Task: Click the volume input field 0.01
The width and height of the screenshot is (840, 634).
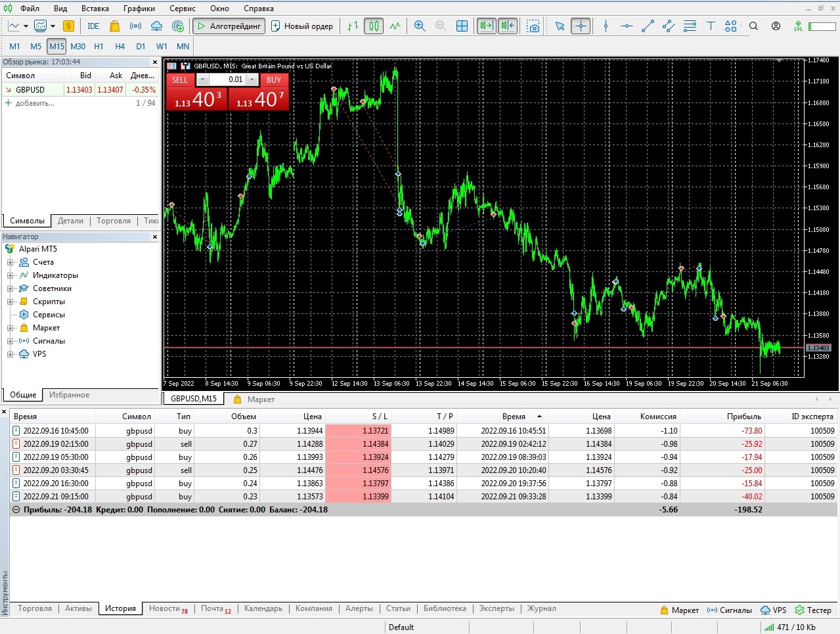Action: (x=227, y=79)
